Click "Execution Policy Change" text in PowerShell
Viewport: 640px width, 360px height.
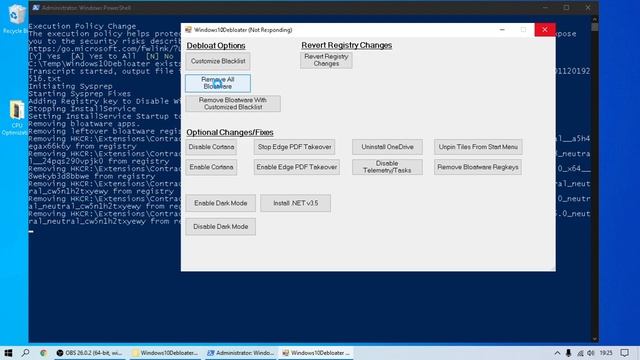(x=82, y=26)
